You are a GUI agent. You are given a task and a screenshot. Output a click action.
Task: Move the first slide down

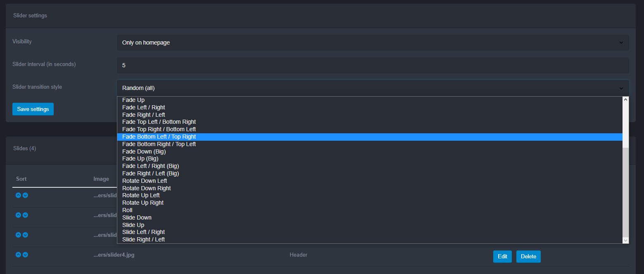[25, 195]
